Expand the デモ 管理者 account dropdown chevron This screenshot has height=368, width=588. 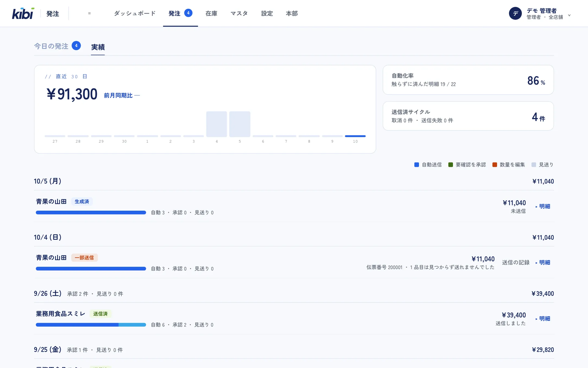(569, 15)
